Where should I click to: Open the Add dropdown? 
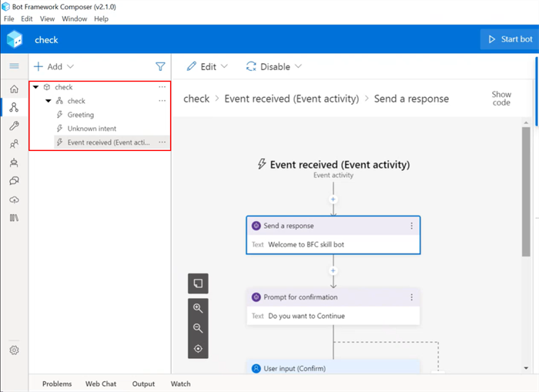click(x=54, y=67)
